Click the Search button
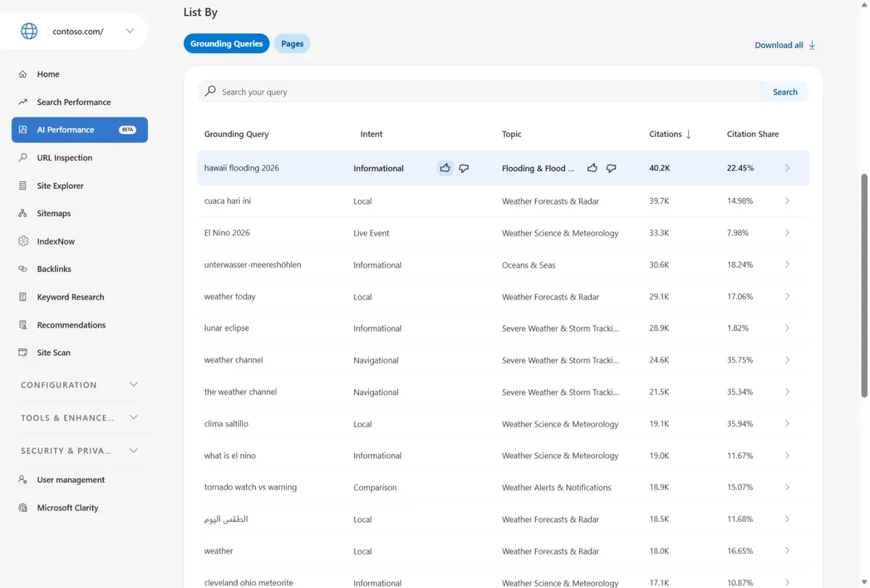Image resolution: width=870 pixels, height=588 pixels. 785,92
